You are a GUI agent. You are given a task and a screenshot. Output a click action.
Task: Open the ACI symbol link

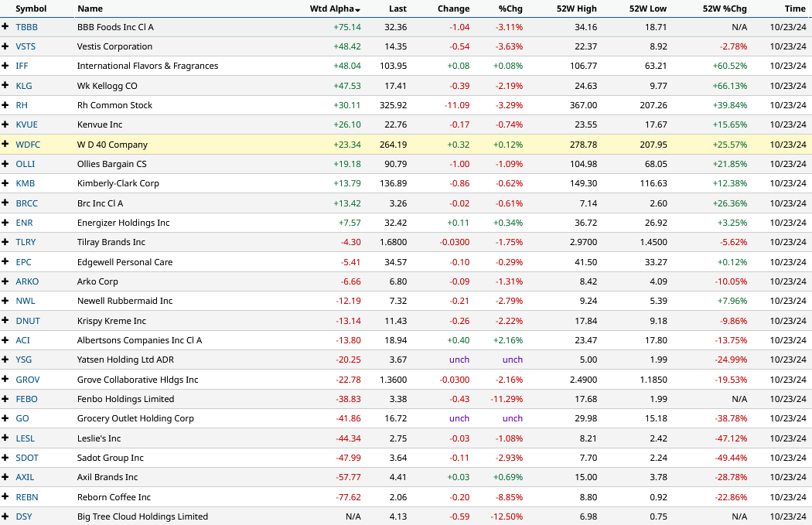click(22, 340)
